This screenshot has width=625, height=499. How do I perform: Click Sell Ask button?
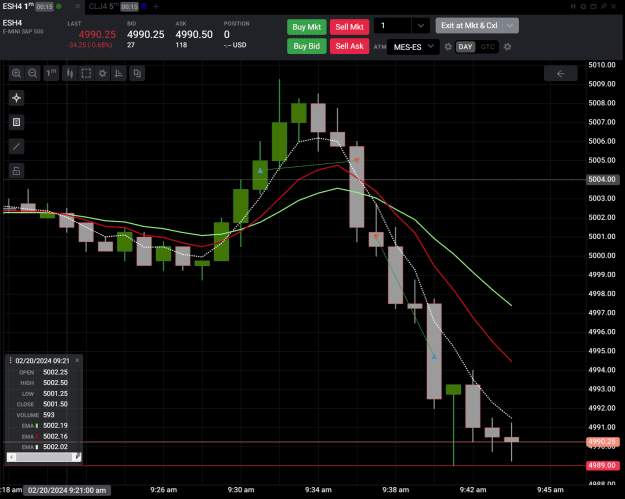click(x=349, y=46)
